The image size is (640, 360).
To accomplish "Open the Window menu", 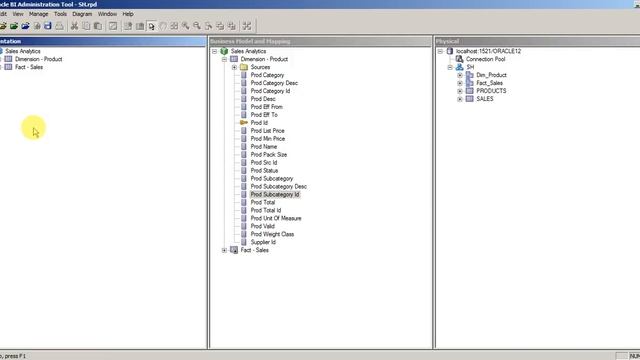I will coord(107,14).
